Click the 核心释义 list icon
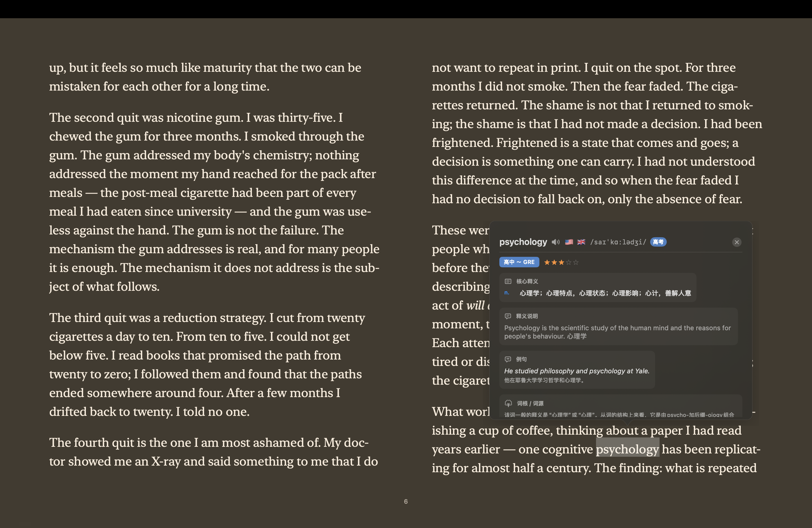 point(508,281)
